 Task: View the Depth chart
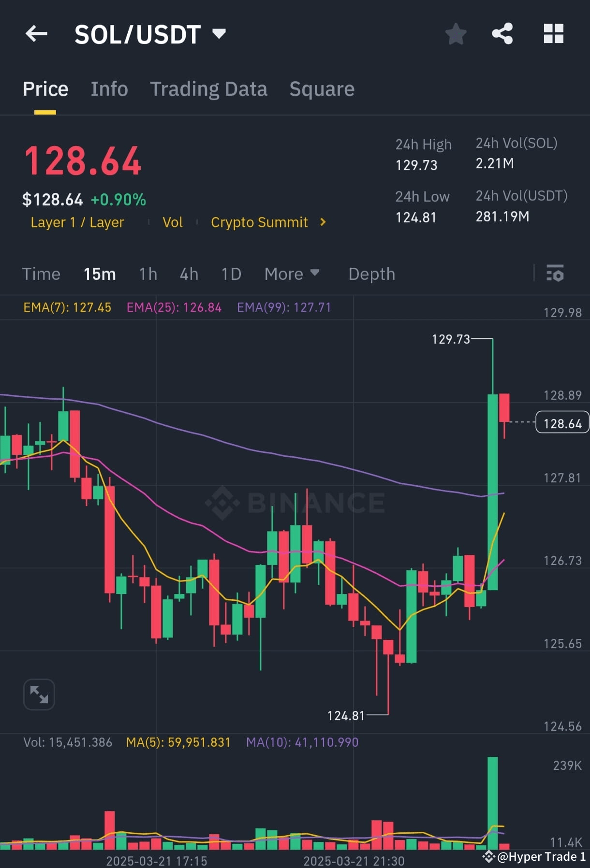[371, 274]
